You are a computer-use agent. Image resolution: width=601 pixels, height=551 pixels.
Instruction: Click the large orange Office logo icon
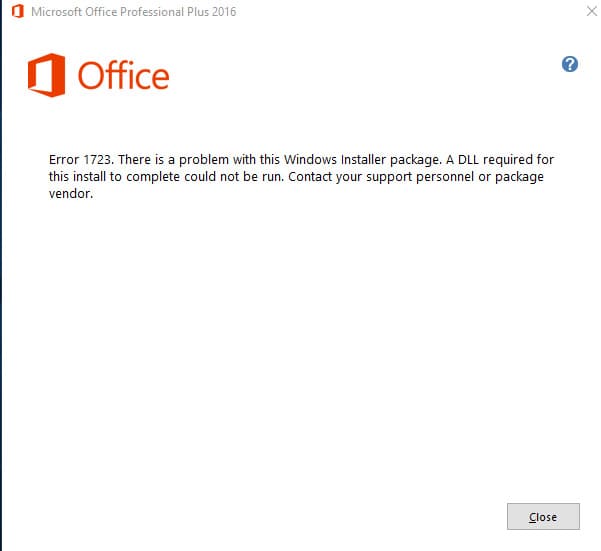point(46,76)
